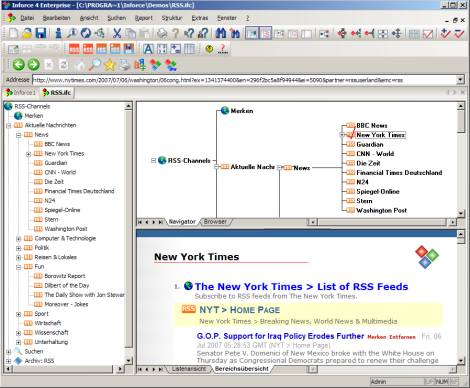Click the scissors cut icon
The image size is (470, 388).
[x=117, y=33]
